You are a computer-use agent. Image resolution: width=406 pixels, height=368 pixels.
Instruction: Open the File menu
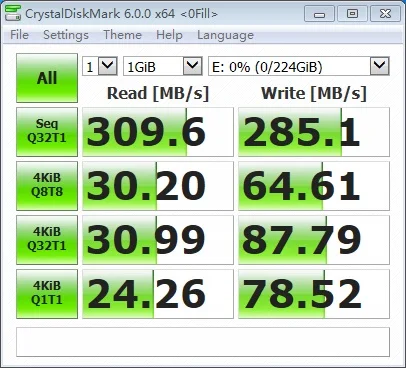pyautogui.click(x=19, y=35)
